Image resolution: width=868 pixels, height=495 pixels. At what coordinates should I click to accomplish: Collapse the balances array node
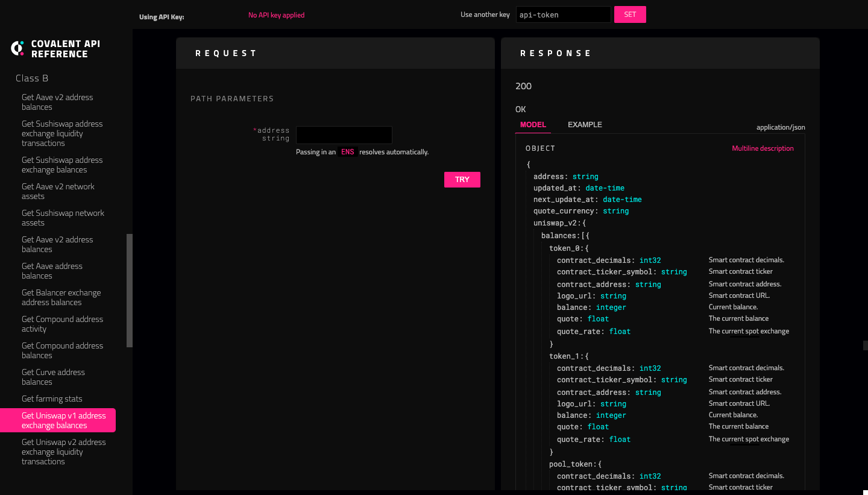[x=565, y=236]
